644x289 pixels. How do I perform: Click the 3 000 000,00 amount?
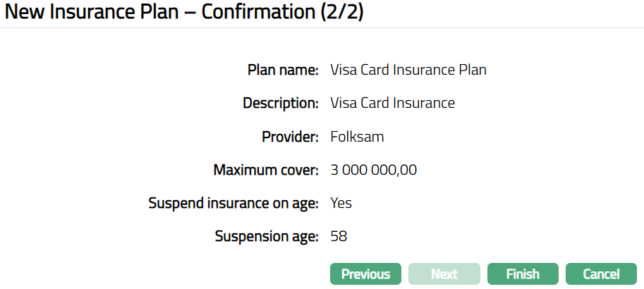(x=374, y=170)
